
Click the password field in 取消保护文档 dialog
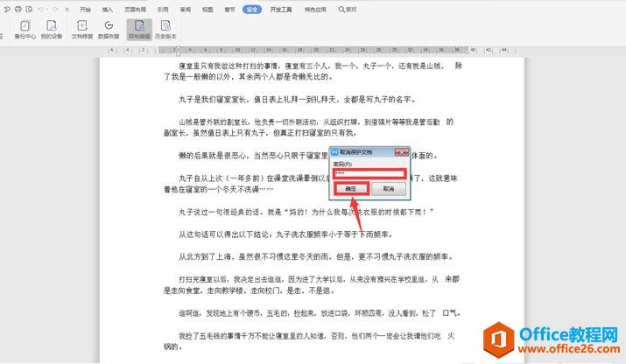(369, 173)
